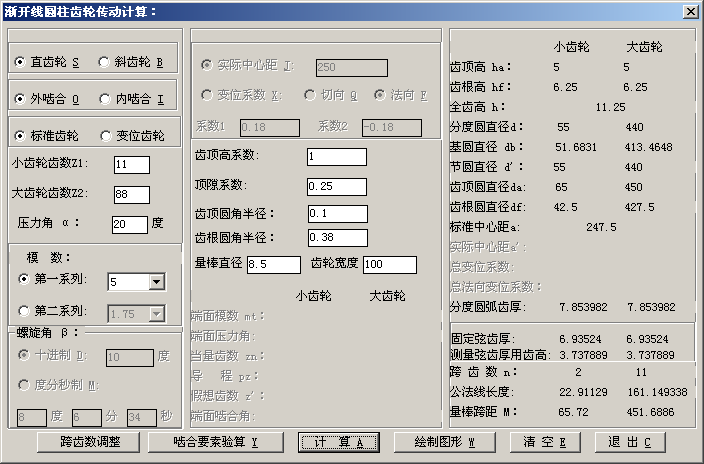Open 第一系列 module dropdown arrow
Image resolution: width=704 pixels, height=464 pixels.
pyautogui.click(x=157, y=282)
